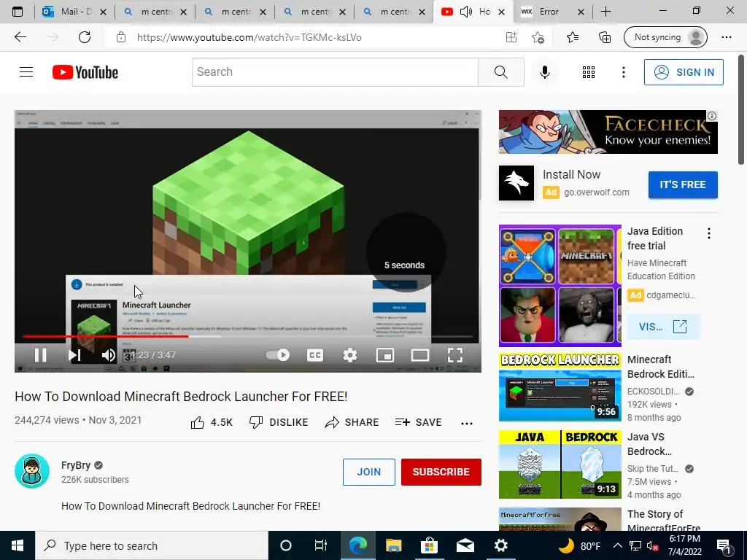747x560 pixels.
Task: View site lock information
Action: 121,37
